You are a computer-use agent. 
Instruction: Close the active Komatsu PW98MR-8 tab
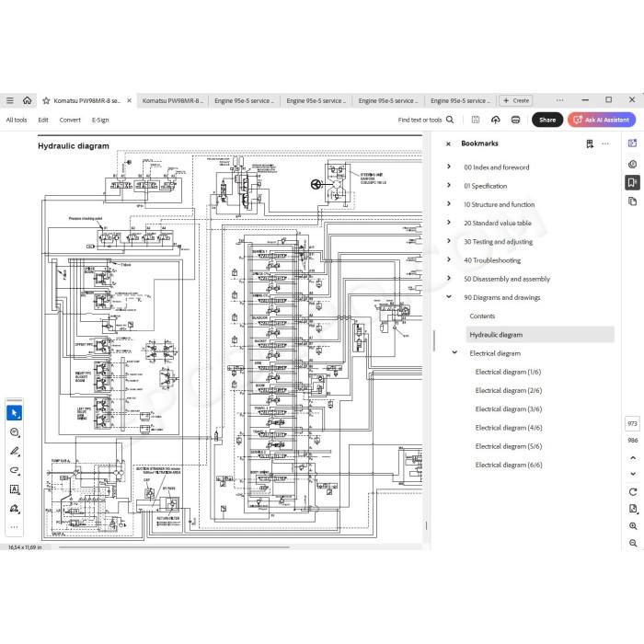[129, 100]
